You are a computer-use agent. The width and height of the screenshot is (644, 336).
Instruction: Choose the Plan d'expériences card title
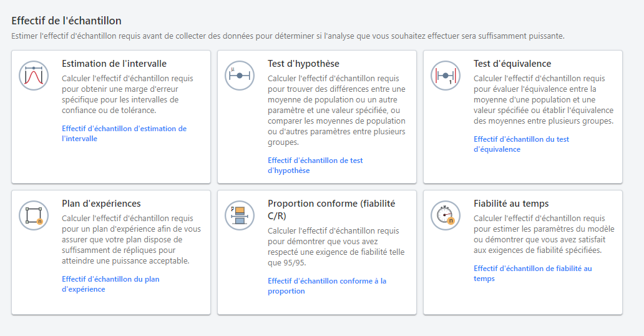(x=101, y=204)
